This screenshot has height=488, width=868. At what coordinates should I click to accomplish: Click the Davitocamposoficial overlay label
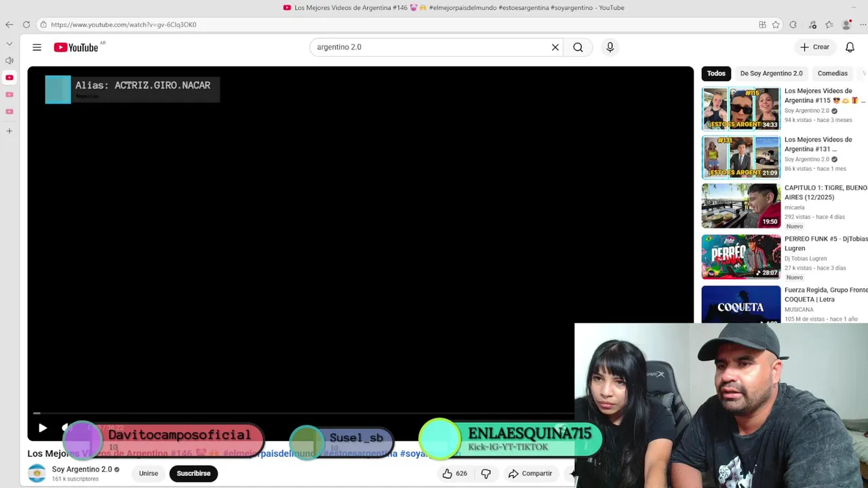coord(179,435)
